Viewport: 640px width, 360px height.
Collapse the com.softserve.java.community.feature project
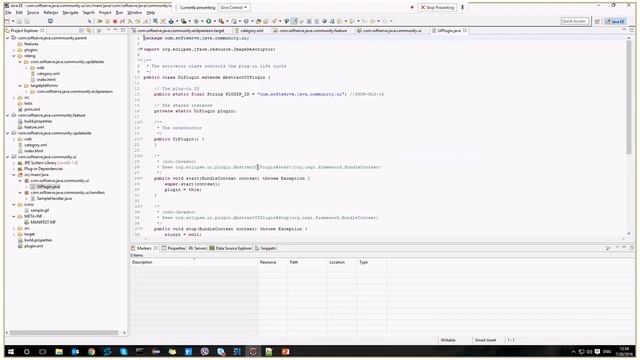point(8,116)
